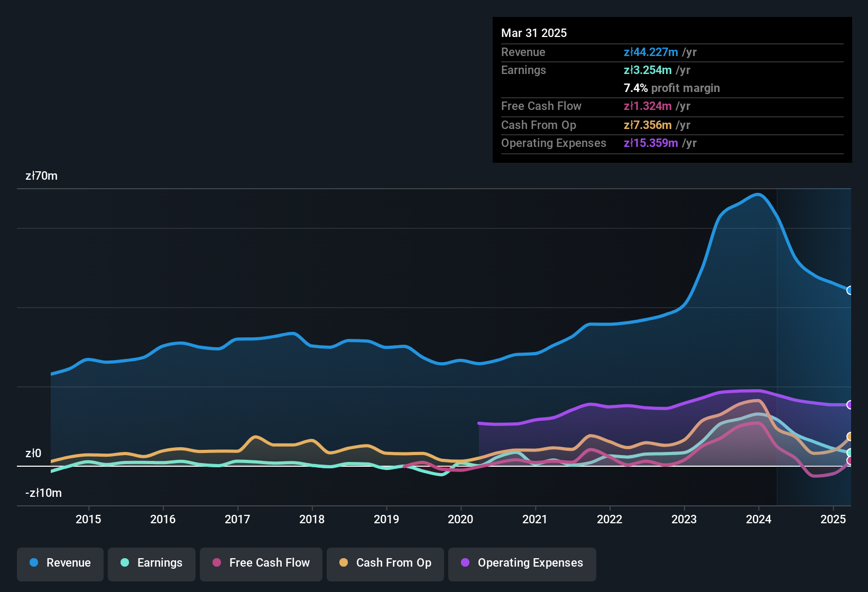Click the pink Free Cash Flow color swatch
The height and width of the screenshot is (592, 868).
pyautogui.click(x=216, y=563)
